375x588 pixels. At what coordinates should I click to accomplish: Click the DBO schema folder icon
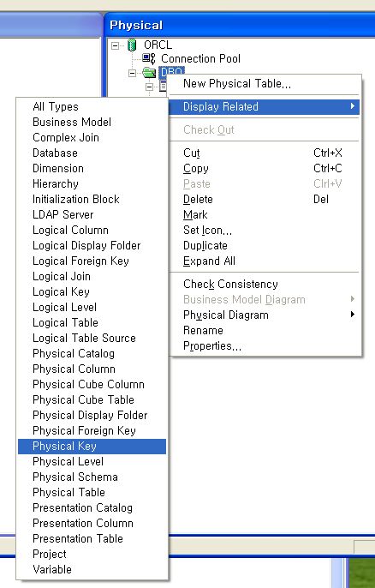click(x=150, y=72)
